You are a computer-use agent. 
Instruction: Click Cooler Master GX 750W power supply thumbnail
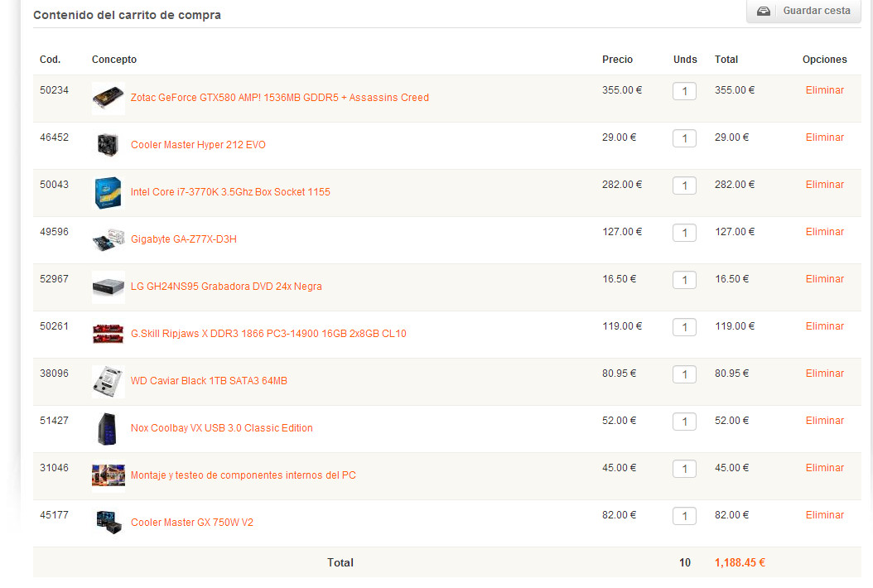108,523
